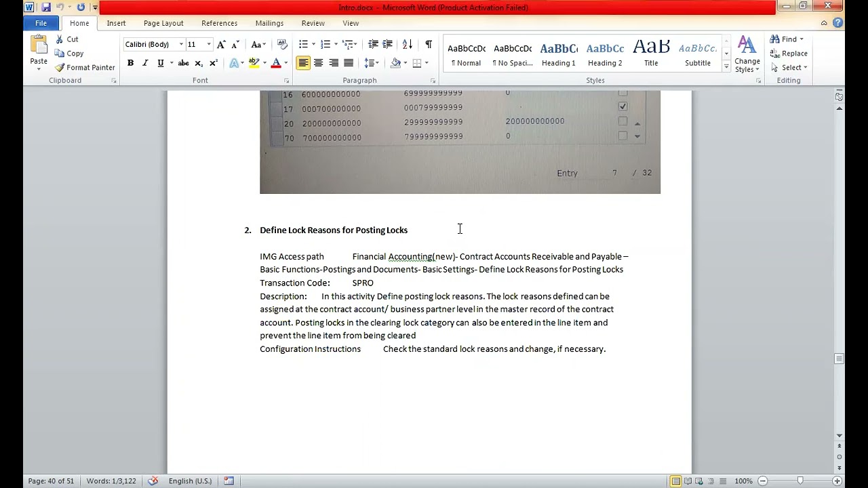868x488 pixels.
Task: Open the line spacing dropdown
Action: tap(371, 63)
